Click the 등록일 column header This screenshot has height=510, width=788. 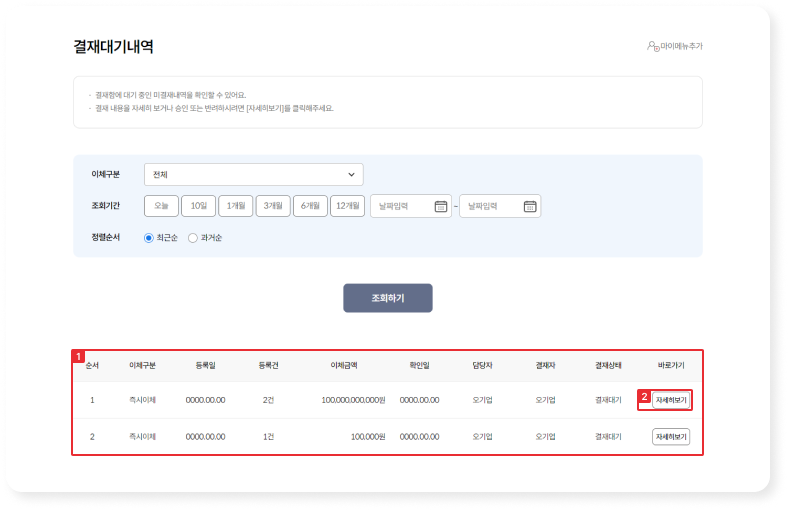206,365
